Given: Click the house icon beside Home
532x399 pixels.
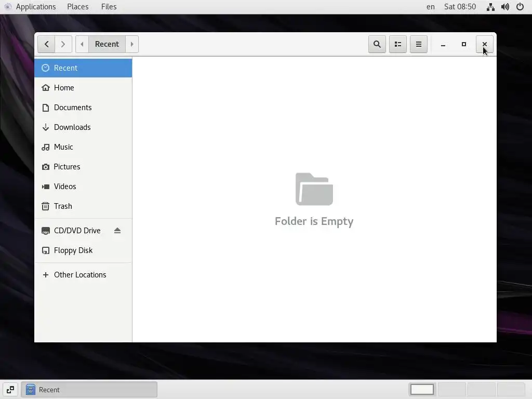Looking at the screenshot, I should pos(46,87).
